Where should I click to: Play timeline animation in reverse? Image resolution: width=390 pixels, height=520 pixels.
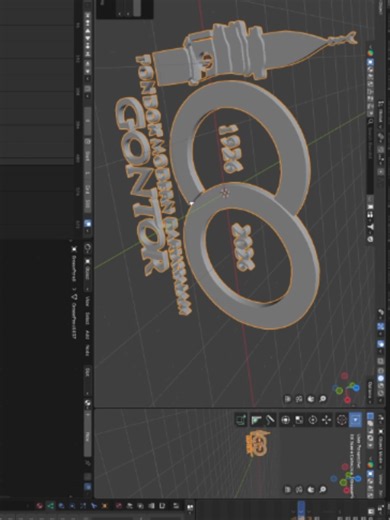pyautogui.click(x=88, y=32)
